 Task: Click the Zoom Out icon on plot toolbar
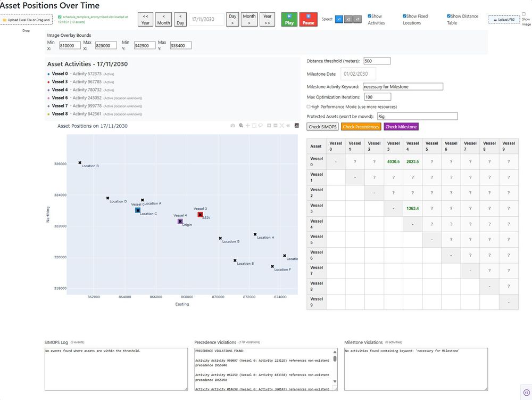[x=276, y=126]
